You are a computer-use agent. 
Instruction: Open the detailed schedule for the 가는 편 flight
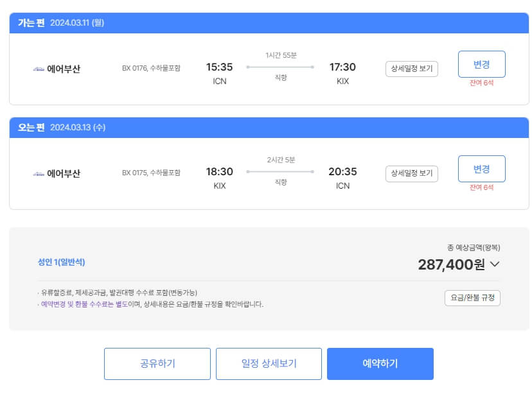point(411,69)
